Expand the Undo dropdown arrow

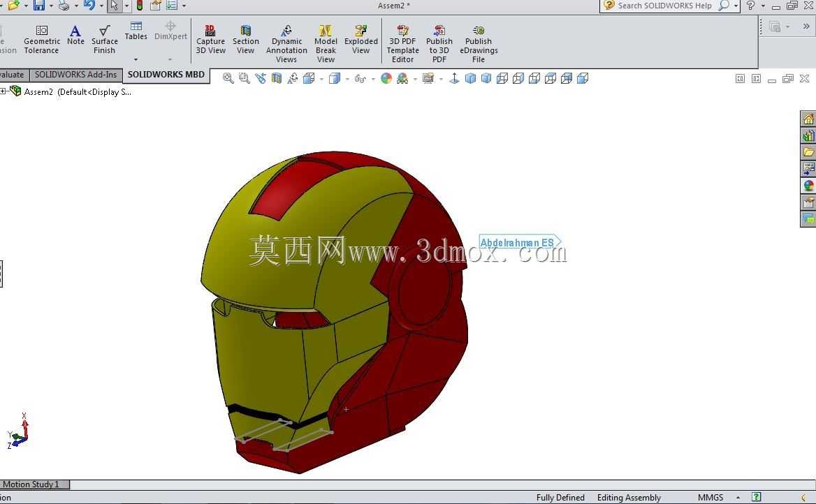tap(101, 6)
